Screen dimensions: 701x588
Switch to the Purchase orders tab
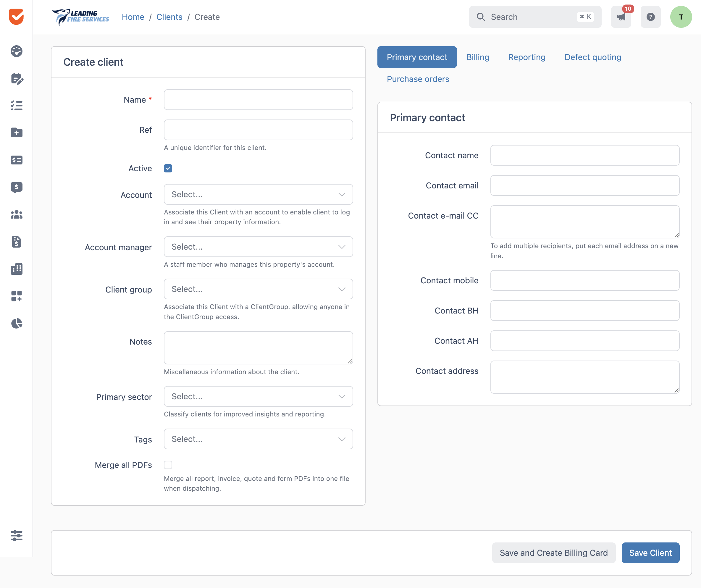(418, 79)
